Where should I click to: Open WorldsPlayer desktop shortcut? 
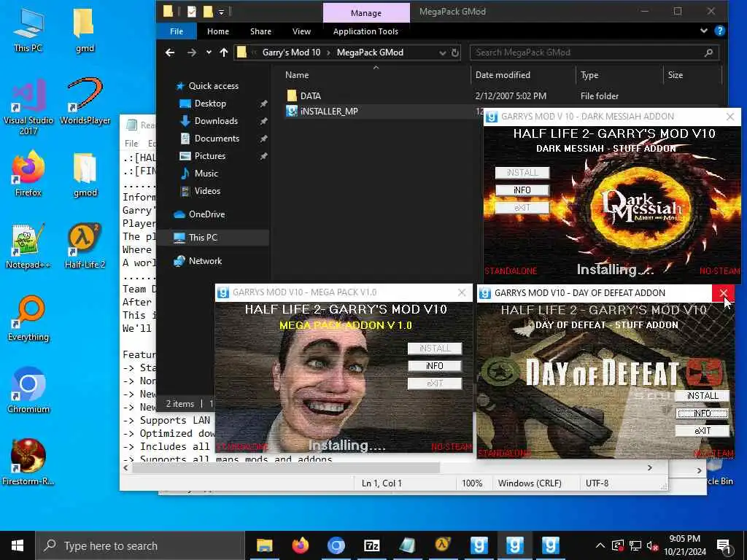(85, 101)
